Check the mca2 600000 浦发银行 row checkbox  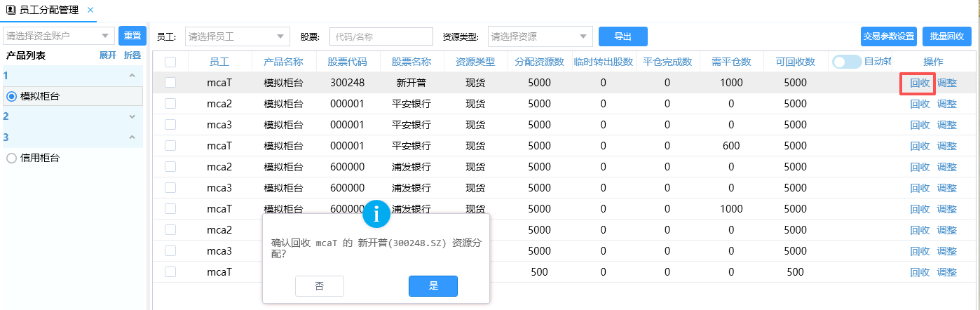pyautogui.click(x=170, y=167)
